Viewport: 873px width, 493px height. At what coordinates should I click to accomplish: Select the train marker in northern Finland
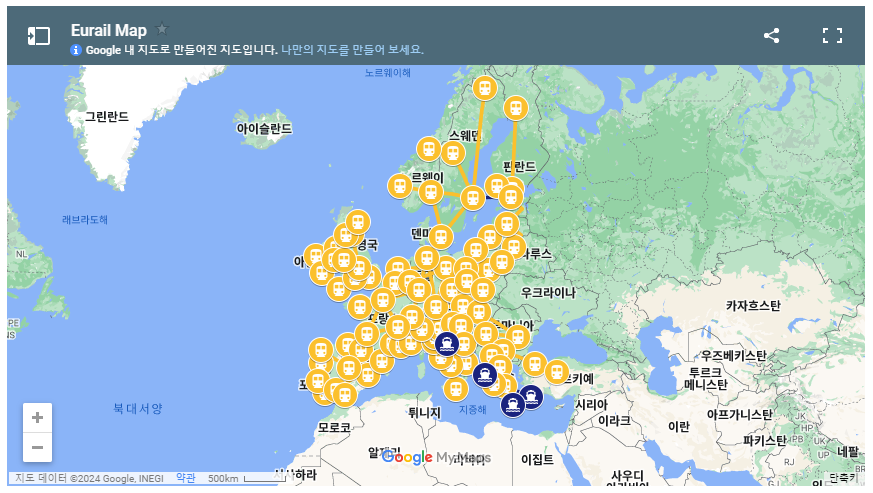click(x=516, y=108)
